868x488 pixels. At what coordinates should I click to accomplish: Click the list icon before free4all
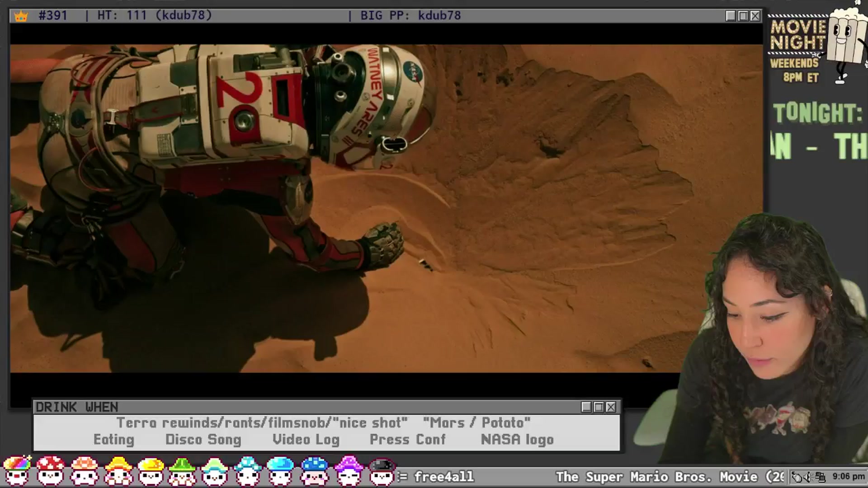[x=402, y=476]
